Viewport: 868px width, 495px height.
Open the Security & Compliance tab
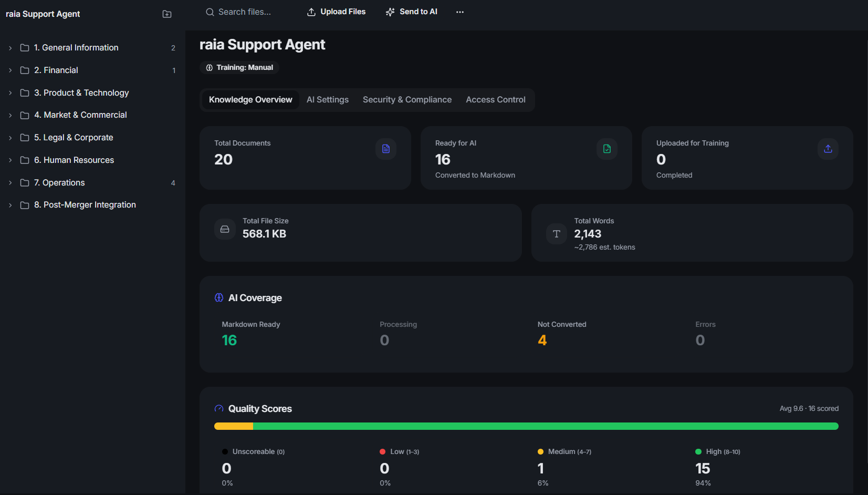[x=407, y=100]
